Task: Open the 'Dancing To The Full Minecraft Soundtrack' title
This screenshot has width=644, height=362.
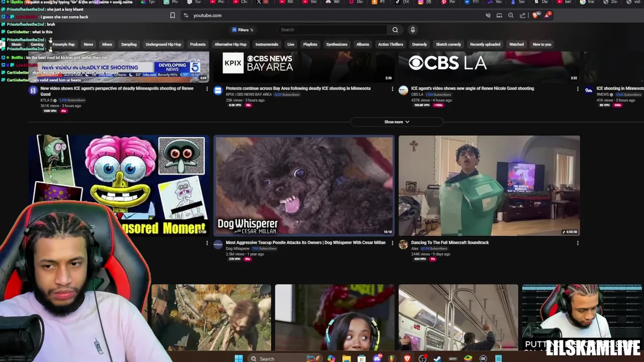Action: point(450,243)
